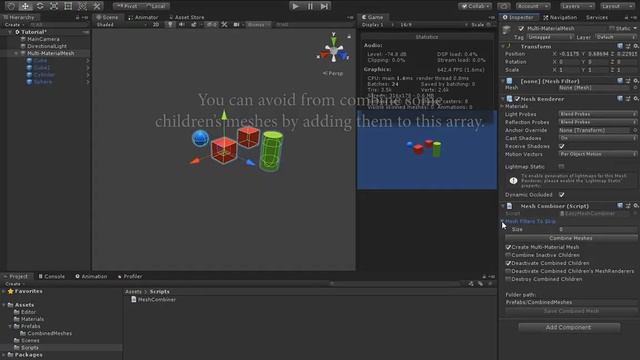Click the Save Combined Mesh button
The height and width of the screenshot is (360, 640).
pos(571,311)
